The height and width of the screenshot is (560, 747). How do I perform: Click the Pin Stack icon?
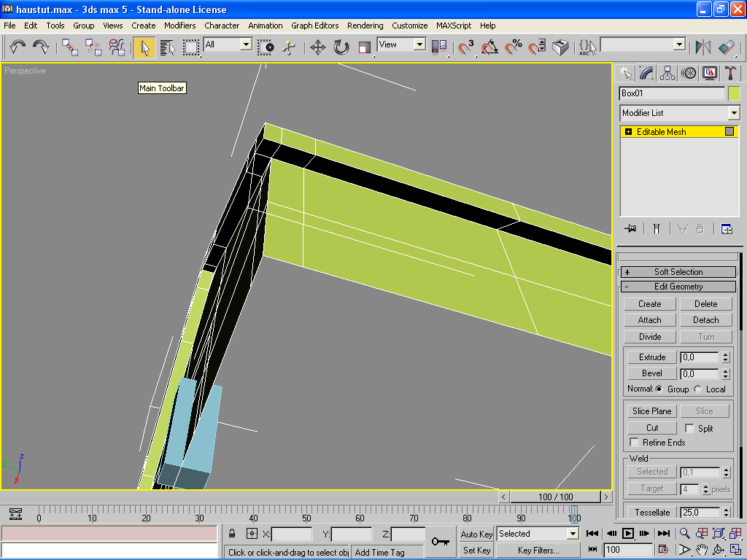click(630, 229)
